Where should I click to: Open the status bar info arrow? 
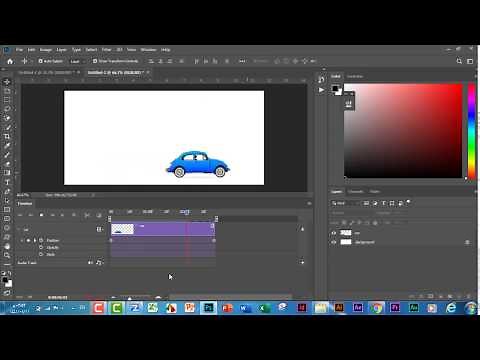coord(93,195)
